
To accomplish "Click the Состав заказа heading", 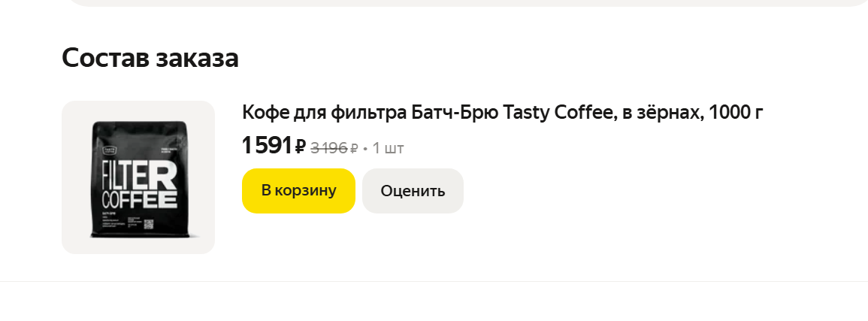I will pyautogui.click(x=150, y=58).
